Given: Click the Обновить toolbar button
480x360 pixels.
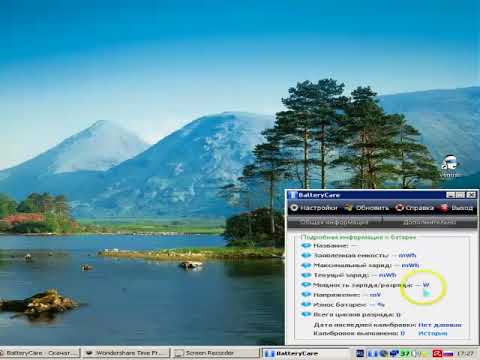Looking at the screenshot, I should pyautogui.click(x=367, y=208).
